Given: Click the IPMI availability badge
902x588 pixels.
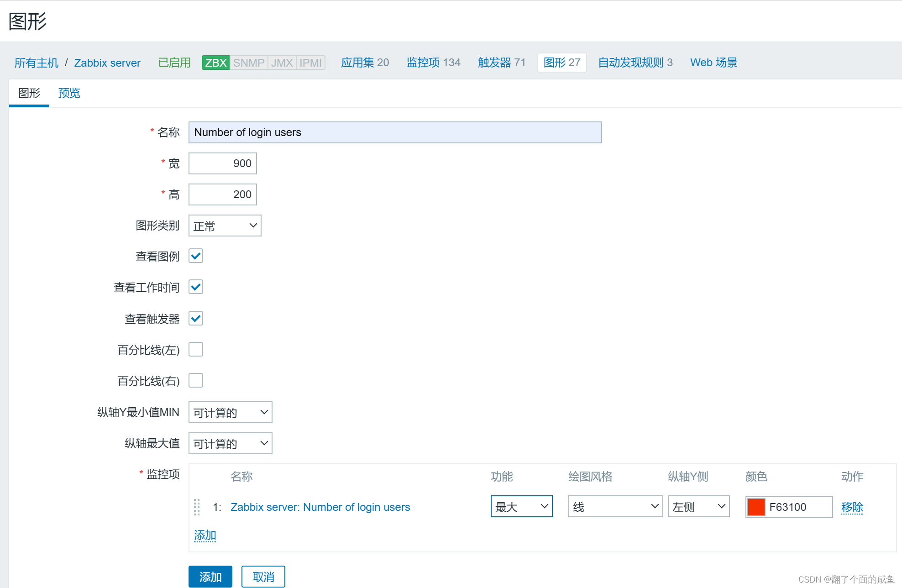Looking at the screenshot, I should [310, 63].
